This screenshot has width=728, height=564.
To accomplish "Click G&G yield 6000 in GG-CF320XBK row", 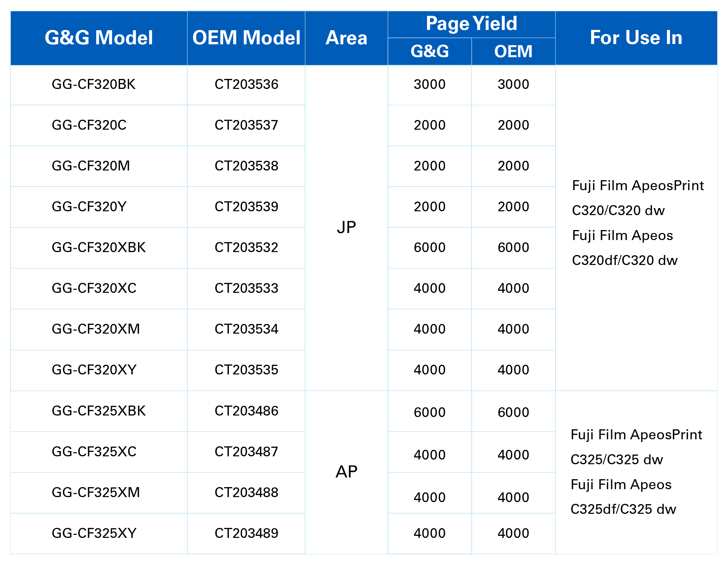I will (430, 247).
